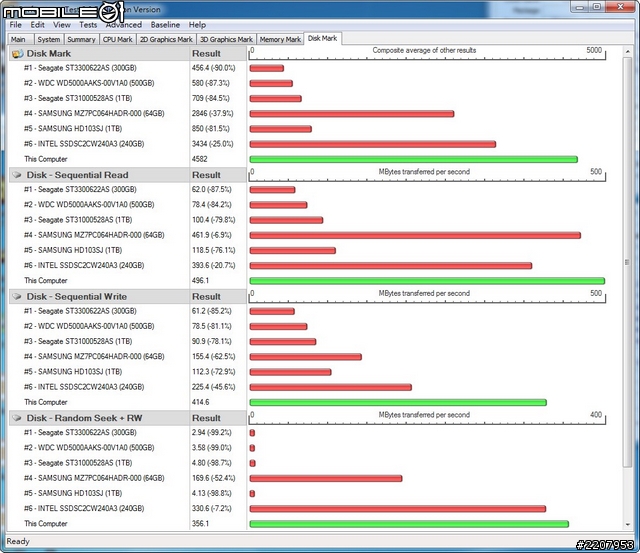Click Random Seek row #2 WDC WD5000AAKS
The width and height of the screenshot is (640, 553).
point(89,448)
